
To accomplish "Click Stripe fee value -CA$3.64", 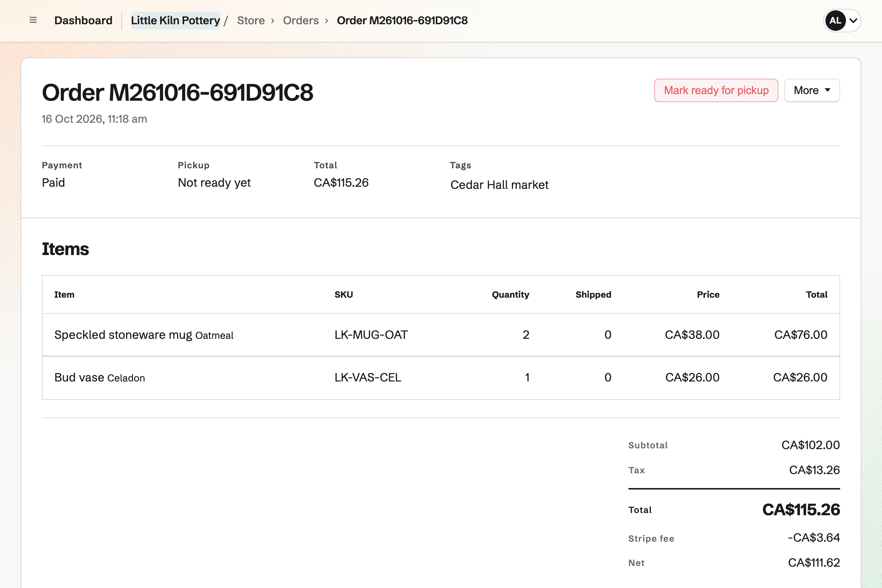I will tap(813, 538).
